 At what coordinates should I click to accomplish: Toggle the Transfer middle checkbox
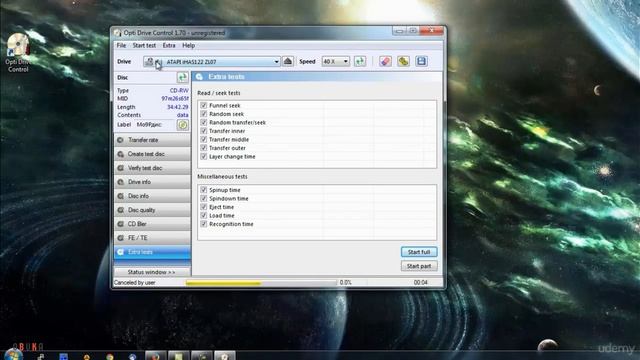[x=204, y=140]
